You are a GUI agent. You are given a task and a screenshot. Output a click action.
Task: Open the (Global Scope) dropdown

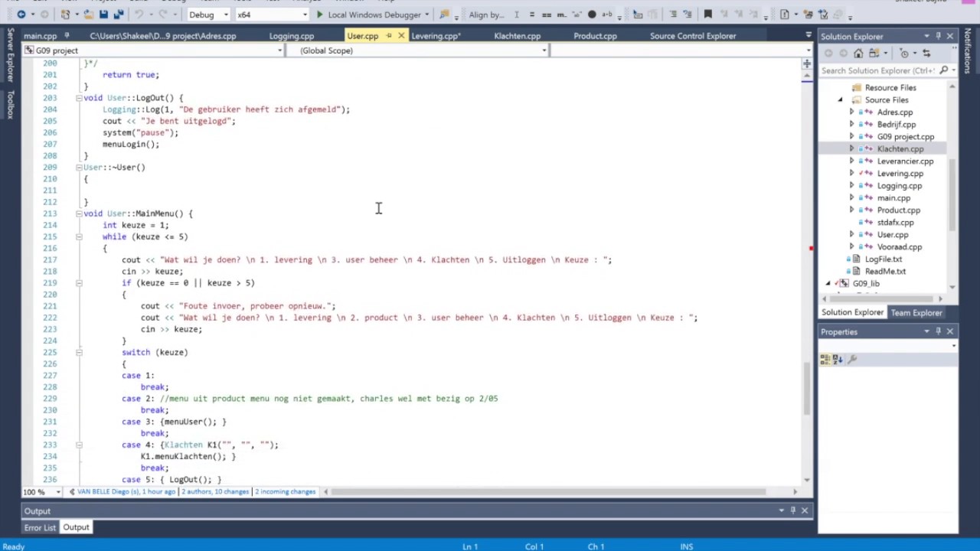pos(417,51)
